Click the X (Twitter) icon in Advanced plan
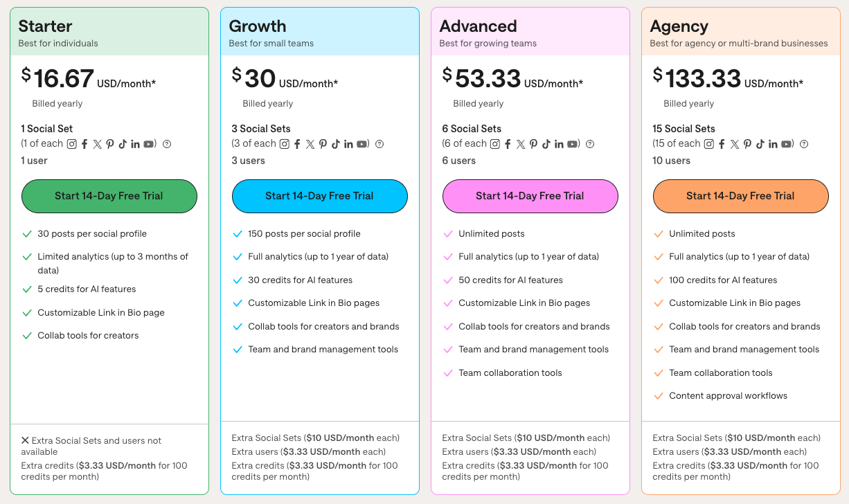 click(x=521, y=144)
